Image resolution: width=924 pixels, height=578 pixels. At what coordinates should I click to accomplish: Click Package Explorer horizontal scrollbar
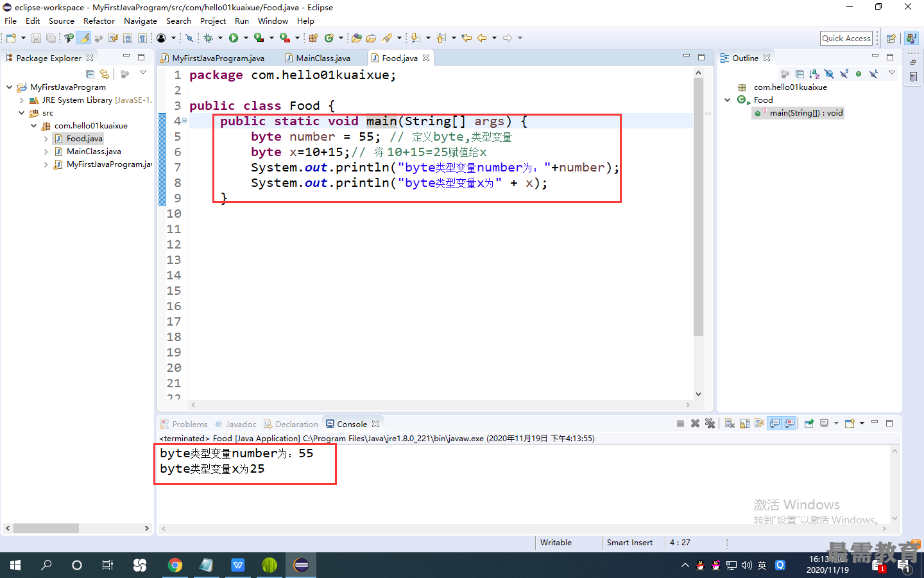pos(46,528)
